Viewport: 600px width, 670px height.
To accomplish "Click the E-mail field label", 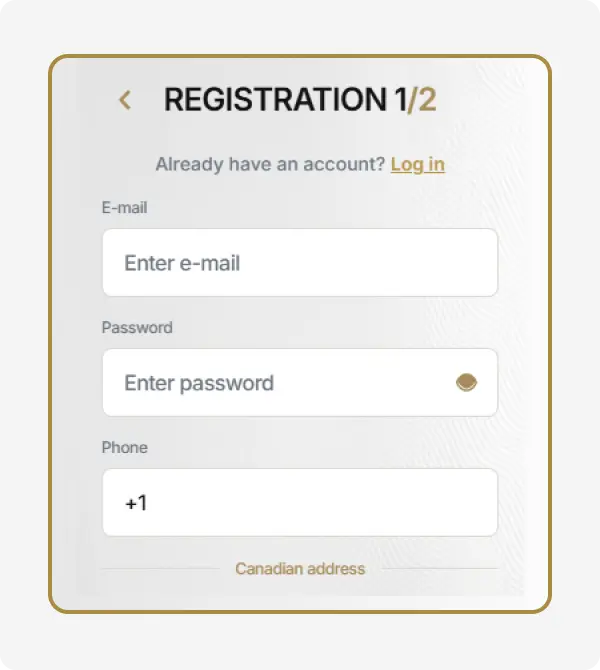I will point(125,208).
